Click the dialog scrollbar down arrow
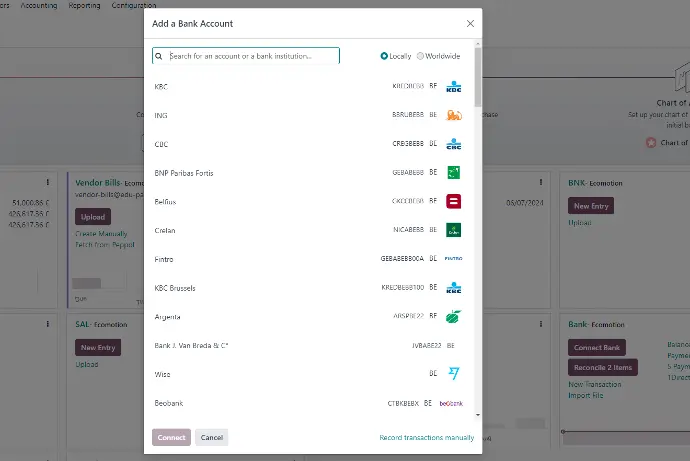The image size is (690, 461). pos(478,415)
